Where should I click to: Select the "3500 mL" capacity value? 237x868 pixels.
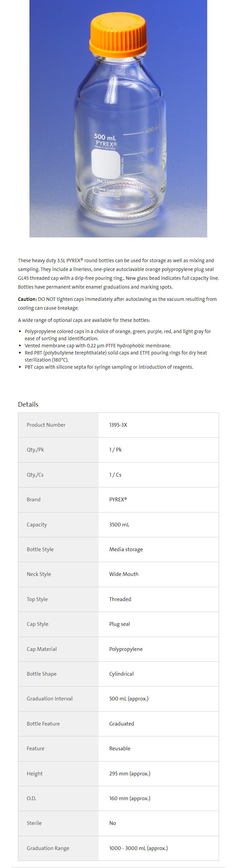pyautogui.click(x=119, y=525)
